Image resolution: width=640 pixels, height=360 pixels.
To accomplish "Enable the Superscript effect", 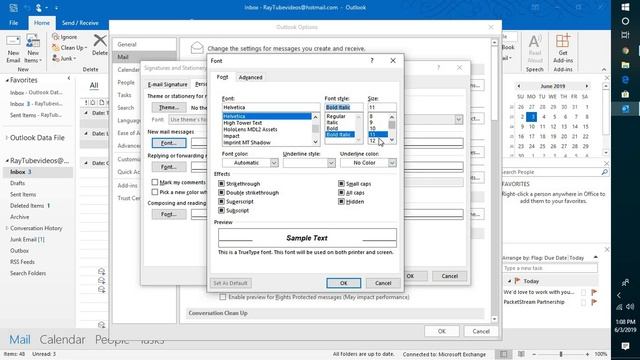I will (x=221, y=202).
